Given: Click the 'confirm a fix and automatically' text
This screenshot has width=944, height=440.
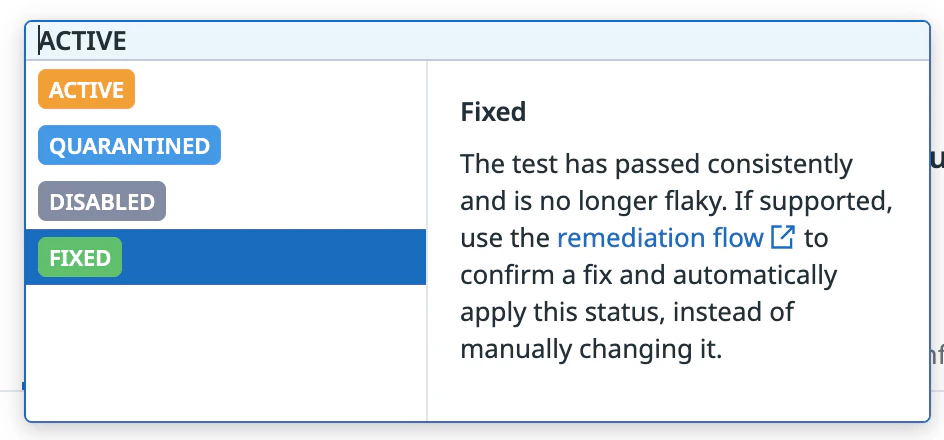Looking at the screenshot, I should [x=648, y=275].
